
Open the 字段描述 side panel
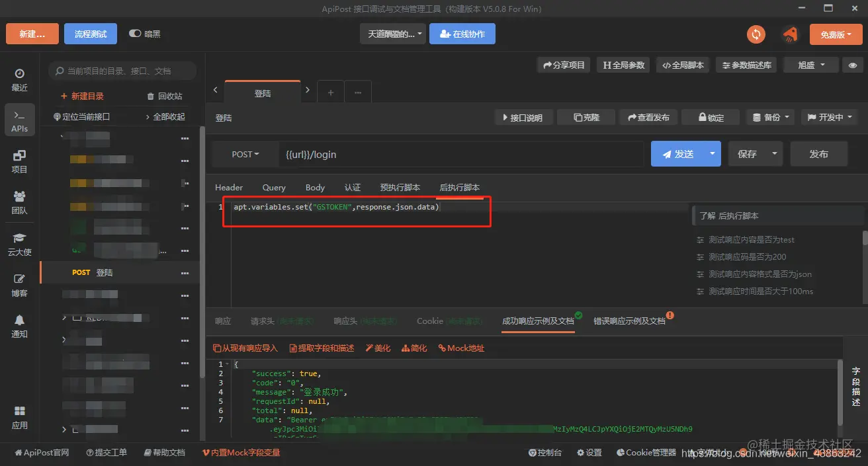click(x=855, y=386)
